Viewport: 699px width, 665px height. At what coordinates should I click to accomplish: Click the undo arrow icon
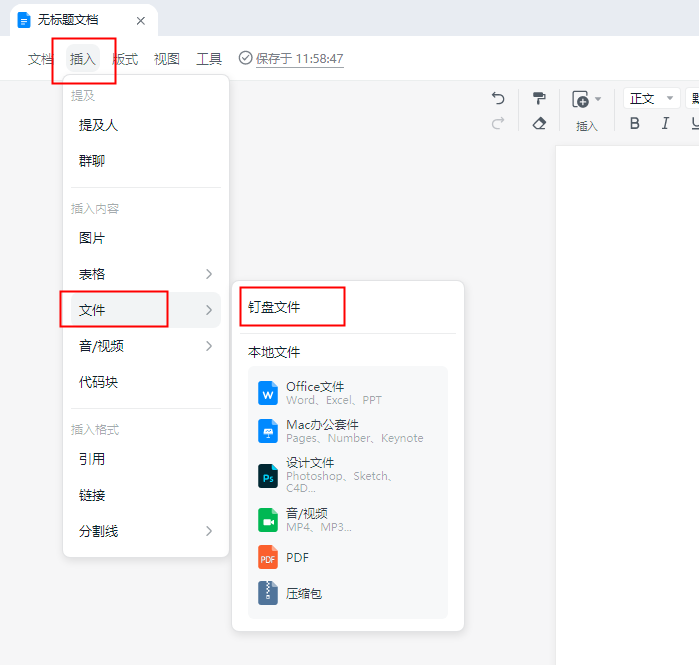tap(498, 98)
